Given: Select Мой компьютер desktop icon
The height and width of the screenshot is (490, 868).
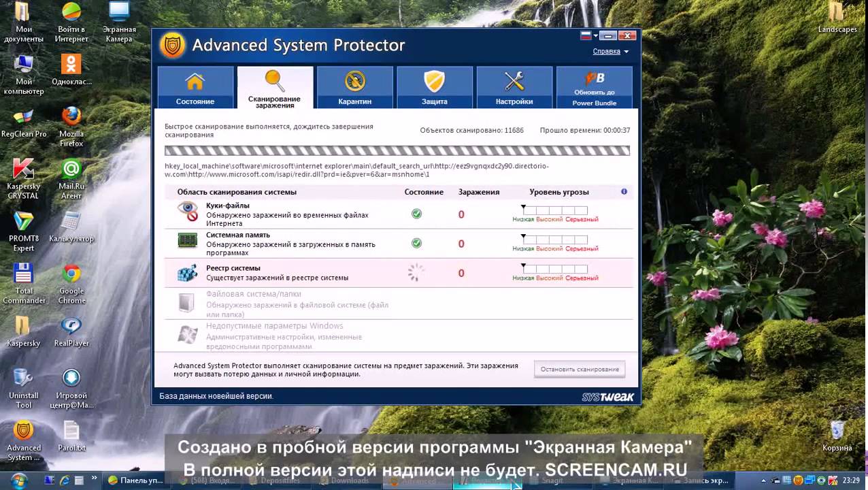Looking at the screenshot, I should tap(24, 74).
